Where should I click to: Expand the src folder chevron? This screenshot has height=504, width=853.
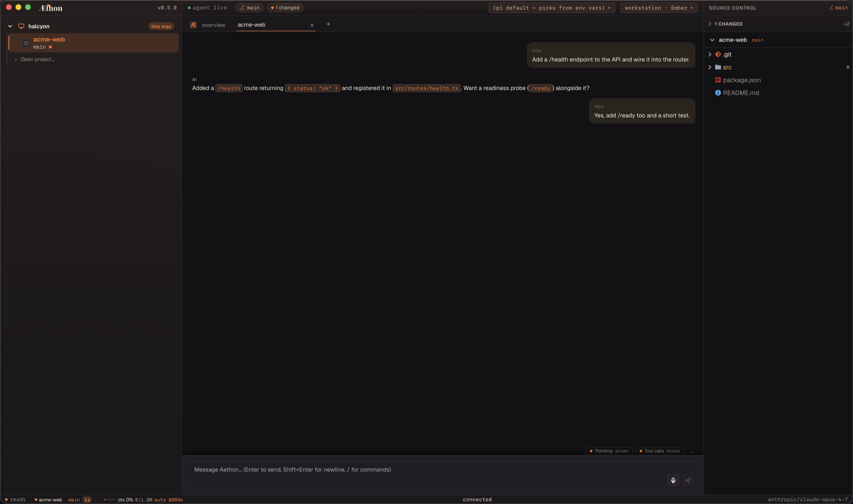point(709,67)
